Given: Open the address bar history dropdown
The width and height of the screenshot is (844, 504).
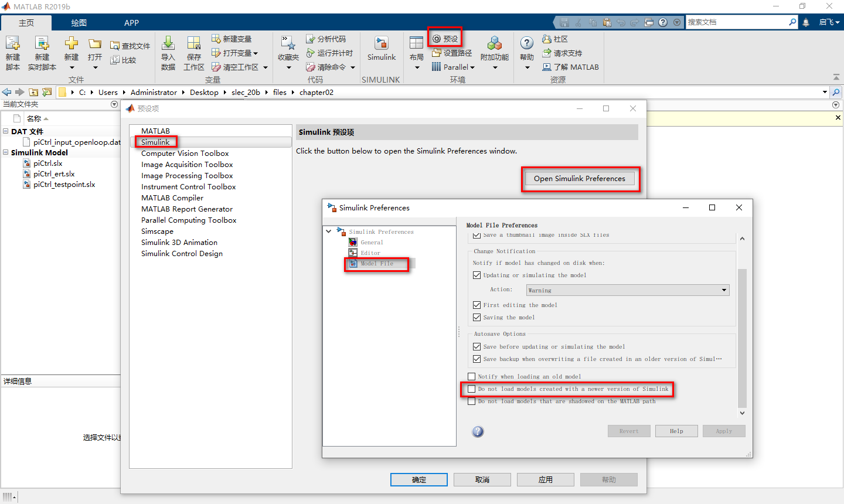Looking at the screenshot, I should point(825,92).
